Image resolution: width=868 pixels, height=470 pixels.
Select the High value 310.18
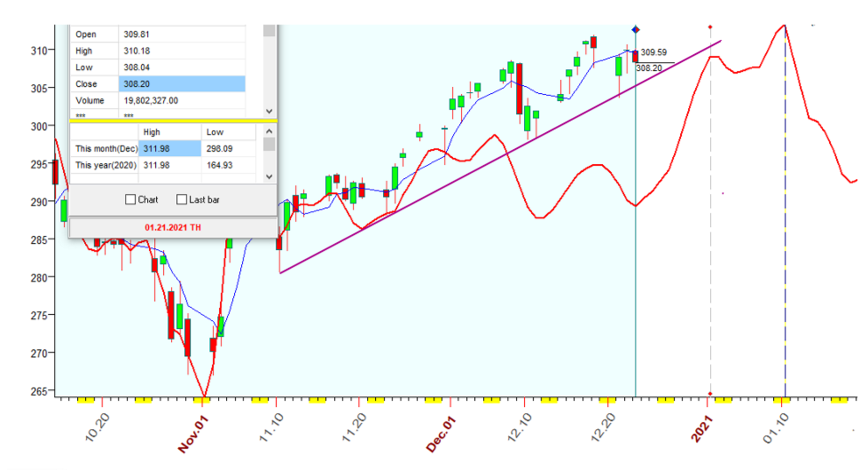182,51
